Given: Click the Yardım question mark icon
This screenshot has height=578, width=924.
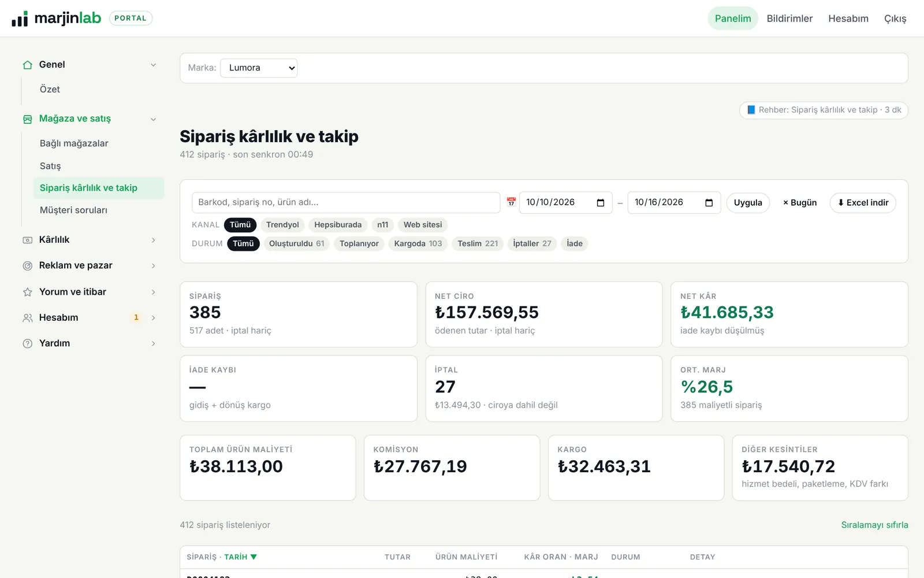Looking at the screenshot, I should (27, 343).
